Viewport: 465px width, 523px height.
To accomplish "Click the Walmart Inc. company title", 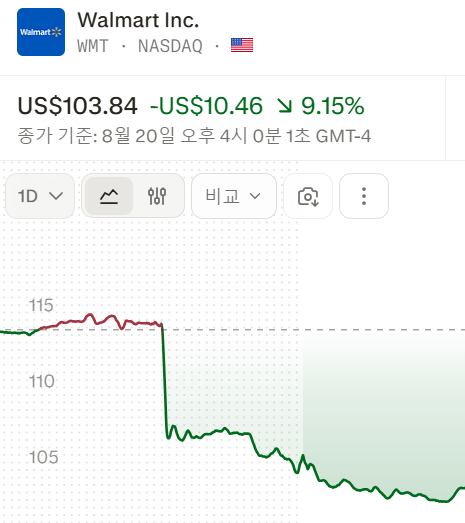I will coord(138,20).
